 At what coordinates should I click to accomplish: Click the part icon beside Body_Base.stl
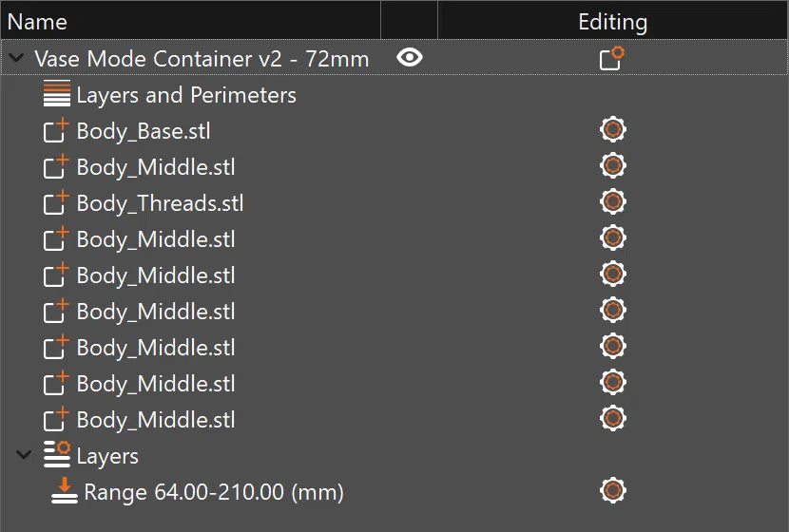57,131
